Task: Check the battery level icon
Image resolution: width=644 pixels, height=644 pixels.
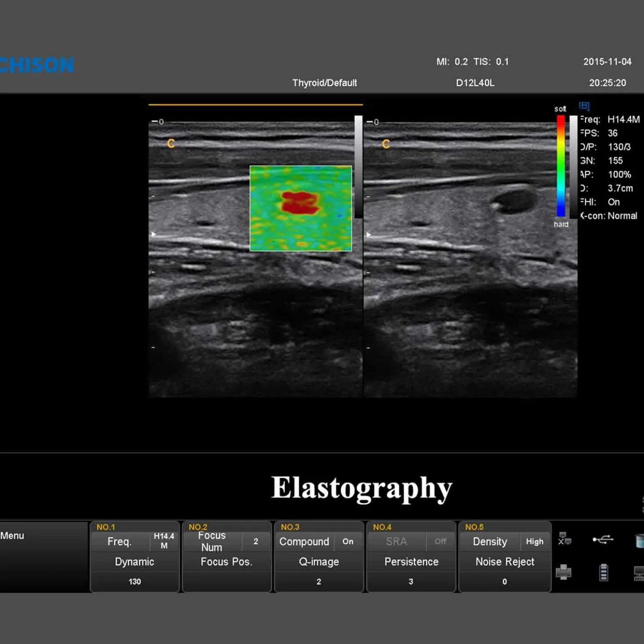Action: pyautogui.click(x=604, y=572)
